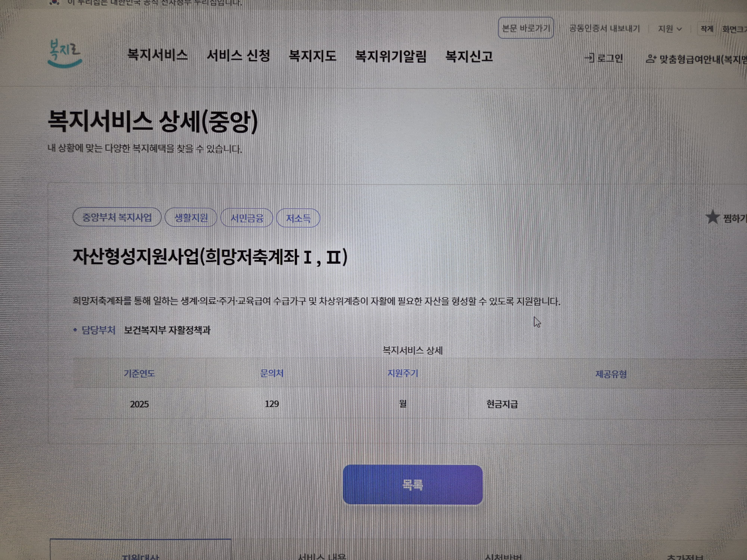Image resolution: width=747 pixels, height=560 pixels.
Task: Open the 서비스 신청 menu
Action: click(x=238, y=56)
